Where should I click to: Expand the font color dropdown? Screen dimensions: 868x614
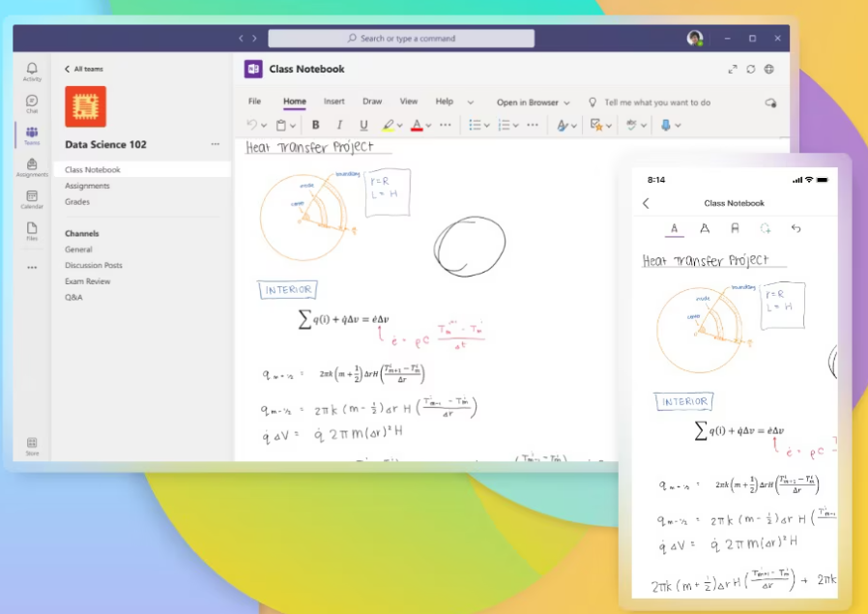(428, 126)
